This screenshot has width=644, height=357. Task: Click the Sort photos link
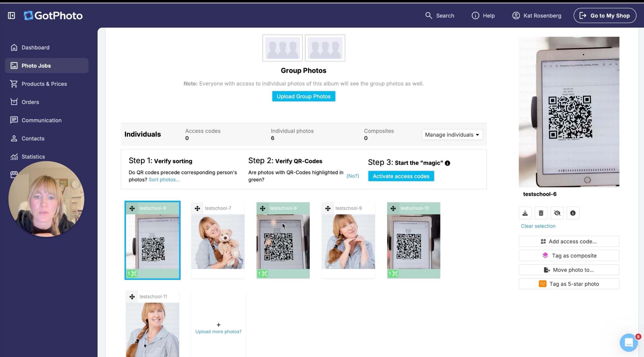[164, 180]
